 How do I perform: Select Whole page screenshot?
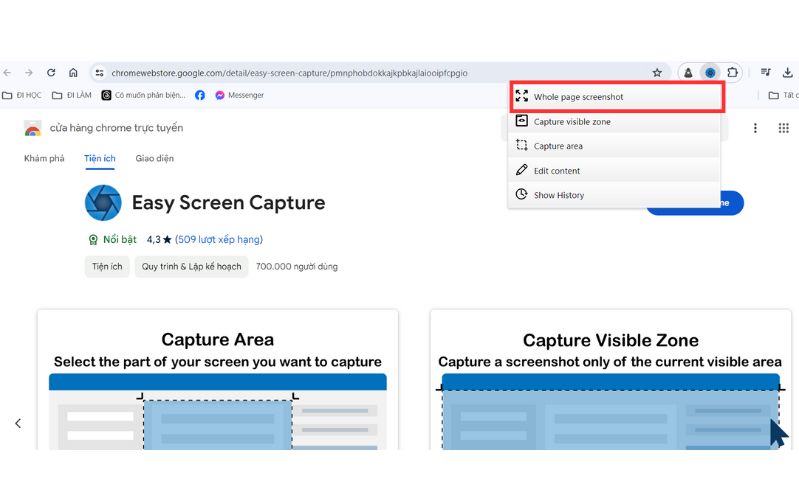click(617, 97)
